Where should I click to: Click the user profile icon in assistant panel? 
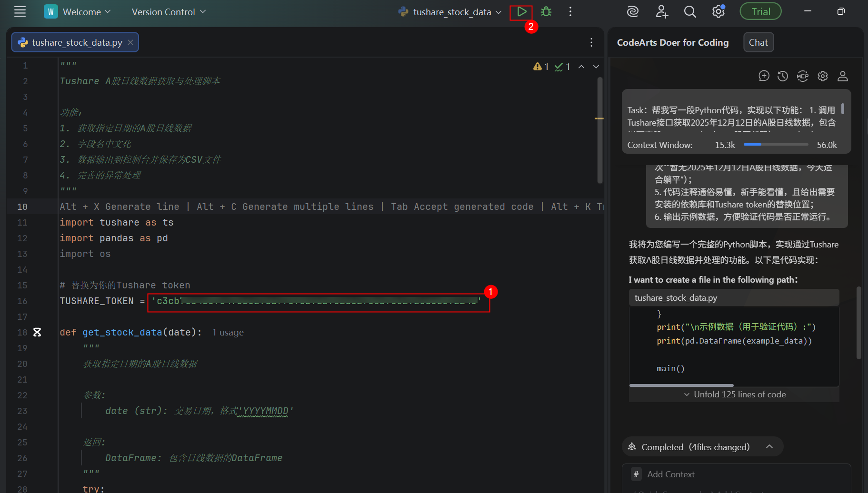843,76
